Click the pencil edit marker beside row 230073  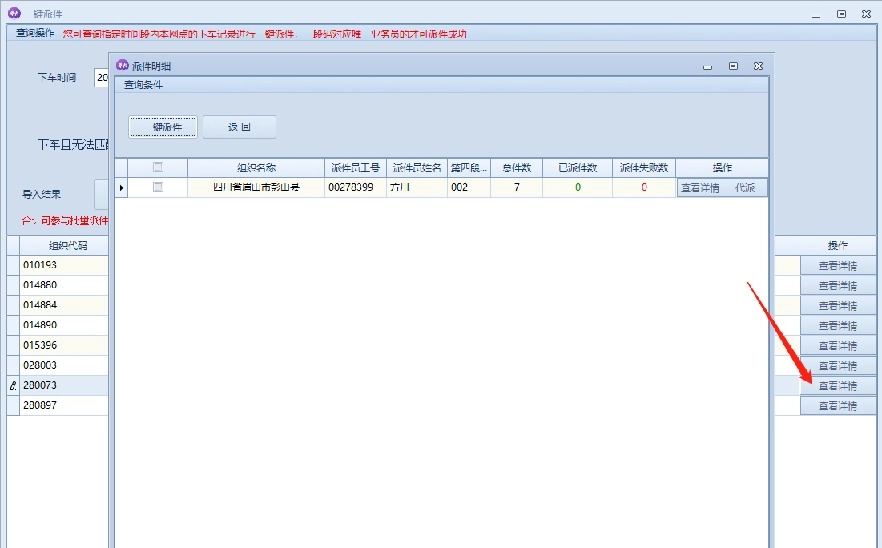13,386
